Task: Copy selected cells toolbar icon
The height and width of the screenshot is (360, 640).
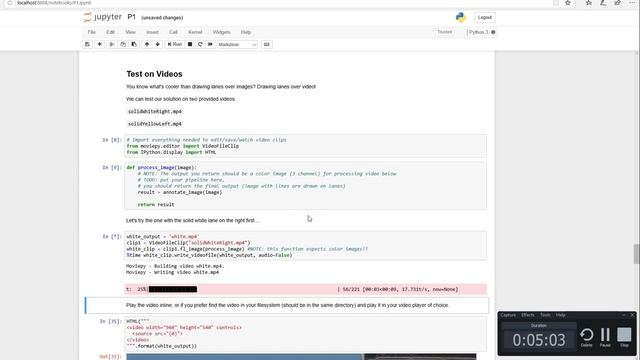Action: 123,44
